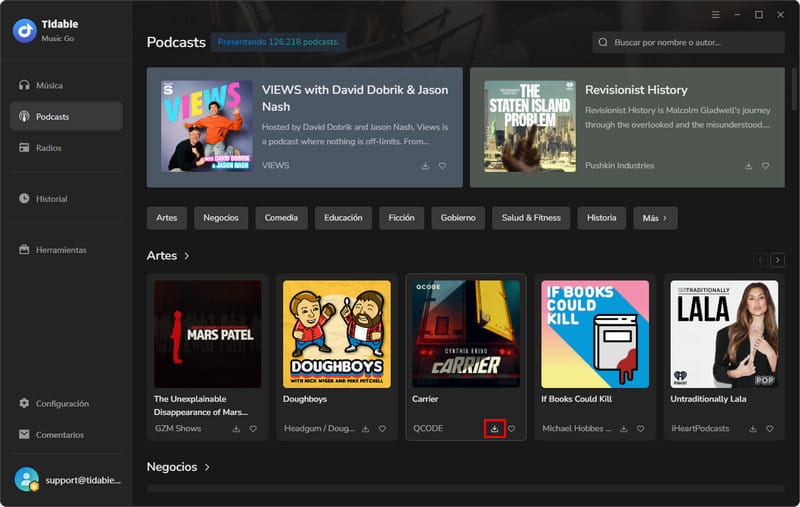Download VIEWS podcast via its download icon
Screen dimensions: 800x507
[x=426, y=166]
